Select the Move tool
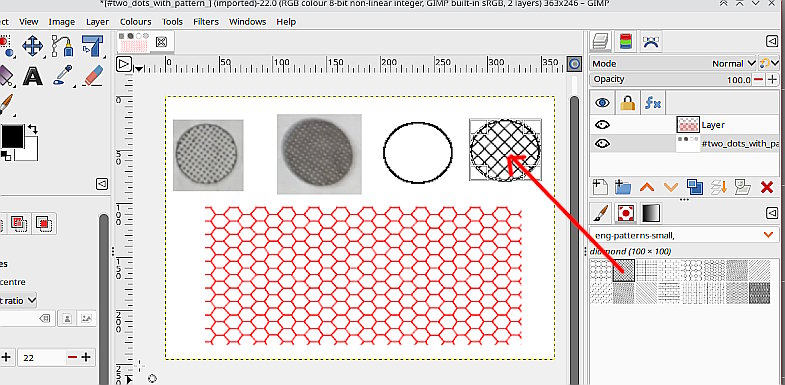The height and width of the screenshot is (385, 785). coord(33,47)
